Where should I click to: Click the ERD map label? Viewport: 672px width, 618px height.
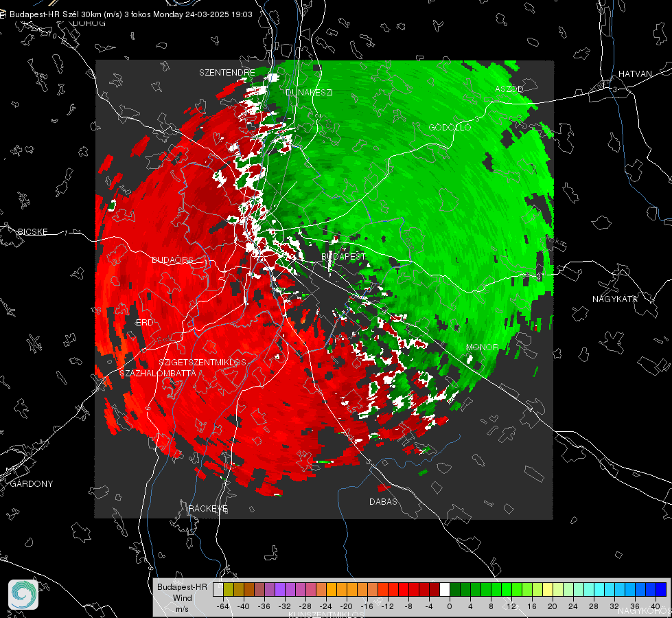coord(144,323)
